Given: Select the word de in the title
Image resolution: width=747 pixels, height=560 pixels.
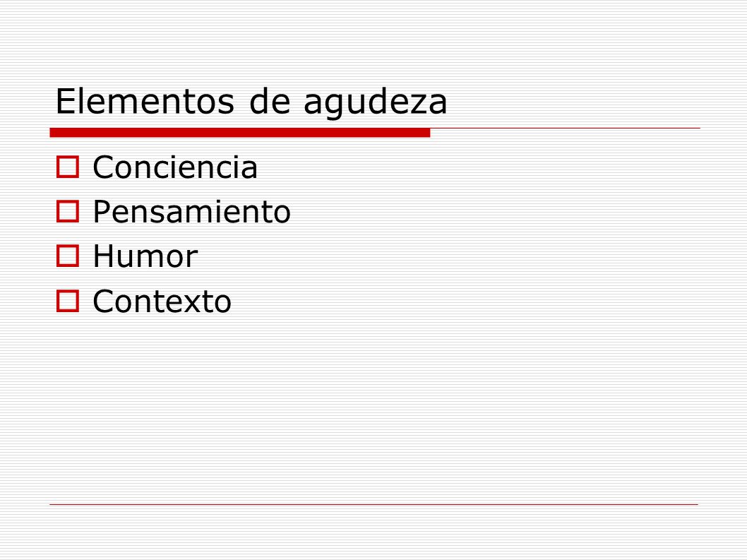Looking at the screenshot, I should click(x=270, y=101).
